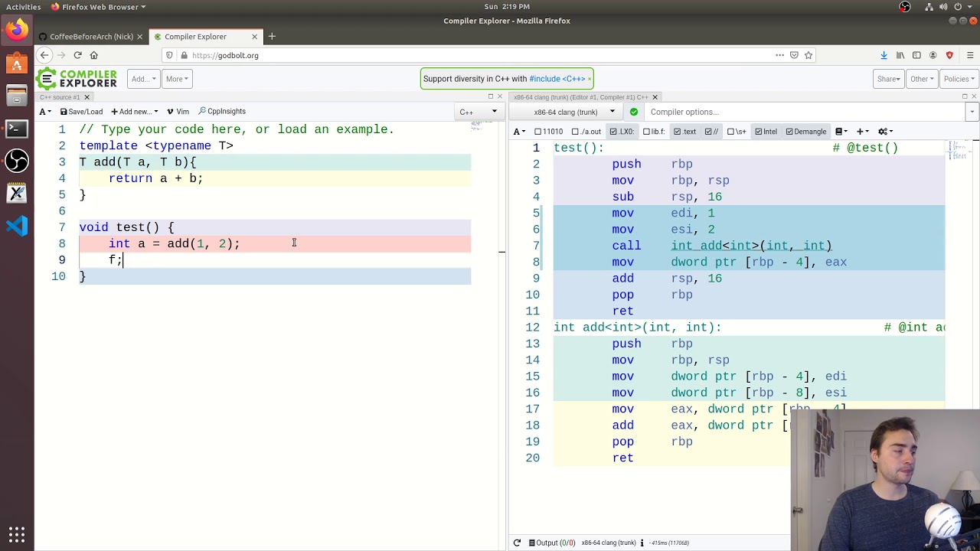
Task: Open add new pane plus menu in compiler
Action: point(862,132)
